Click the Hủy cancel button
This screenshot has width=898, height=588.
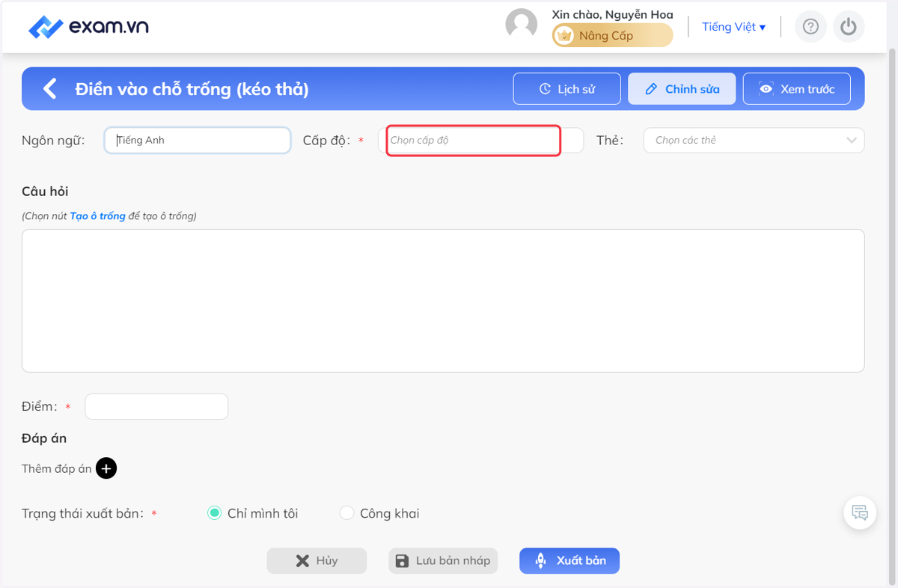coord(317,560)
